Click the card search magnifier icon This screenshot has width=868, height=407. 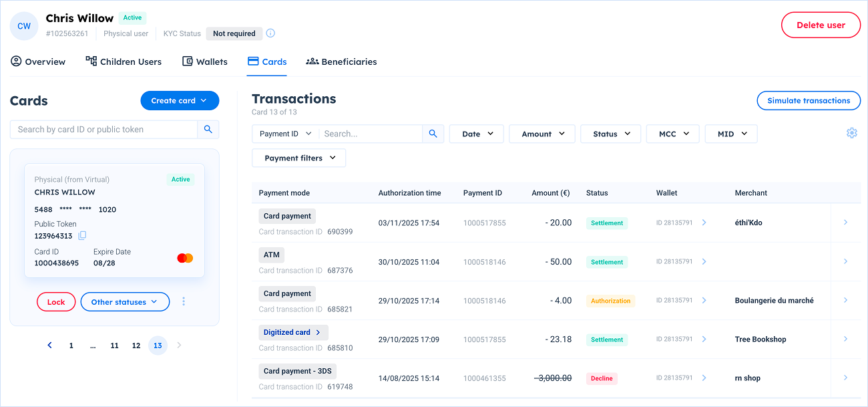pos(208,130)
